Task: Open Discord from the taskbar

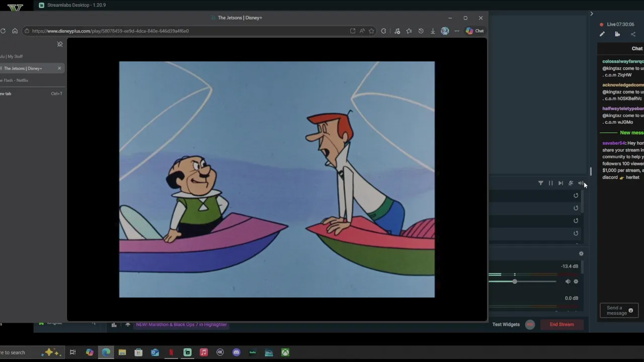Action: (x=236, y=352)
